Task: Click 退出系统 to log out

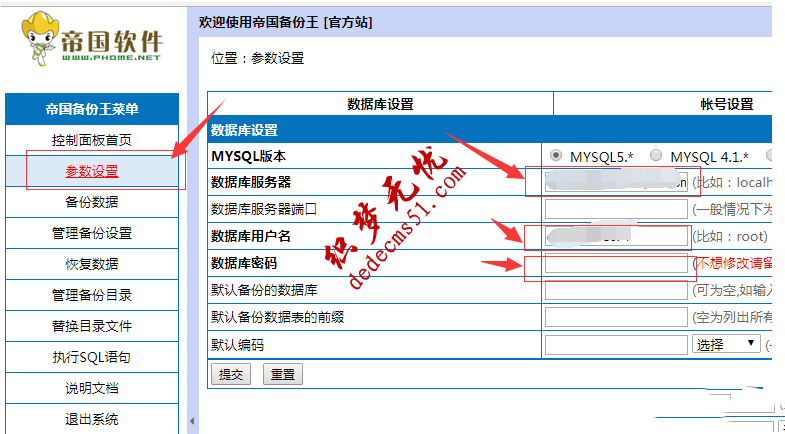Action: (x=92, y=419)
